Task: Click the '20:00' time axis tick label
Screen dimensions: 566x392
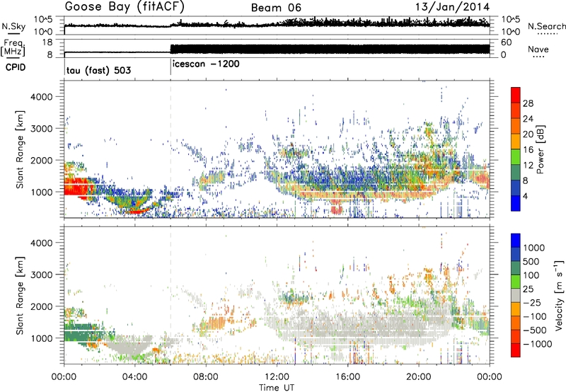Action: point(418,377)
